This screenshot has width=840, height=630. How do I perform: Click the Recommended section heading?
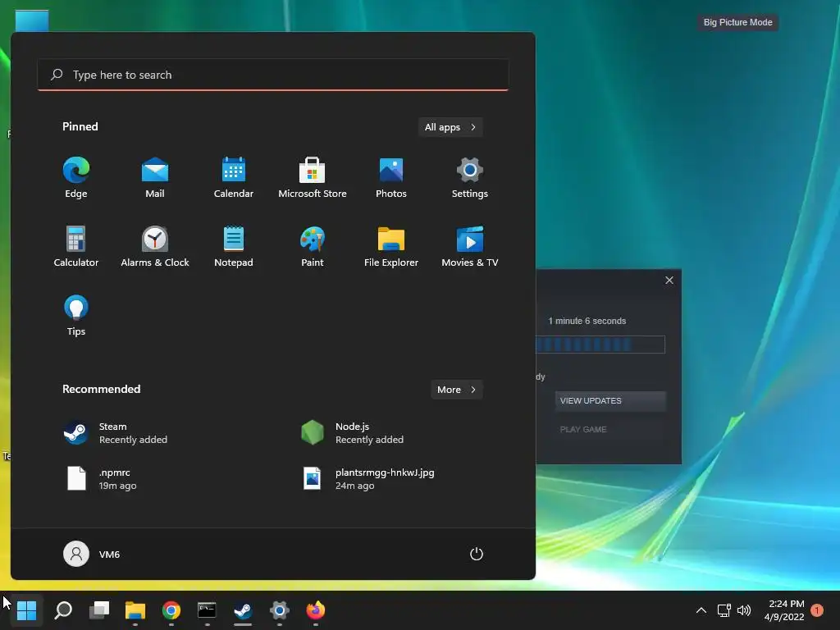(101, 389)
